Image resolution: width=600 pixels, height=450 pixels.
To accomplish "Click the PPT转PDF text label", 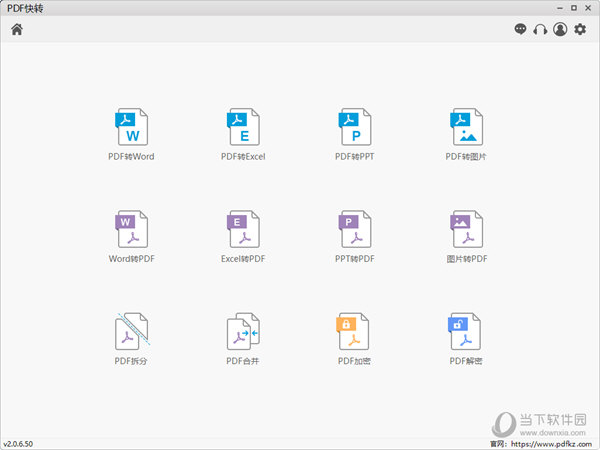I will click(x=355, y=259).
